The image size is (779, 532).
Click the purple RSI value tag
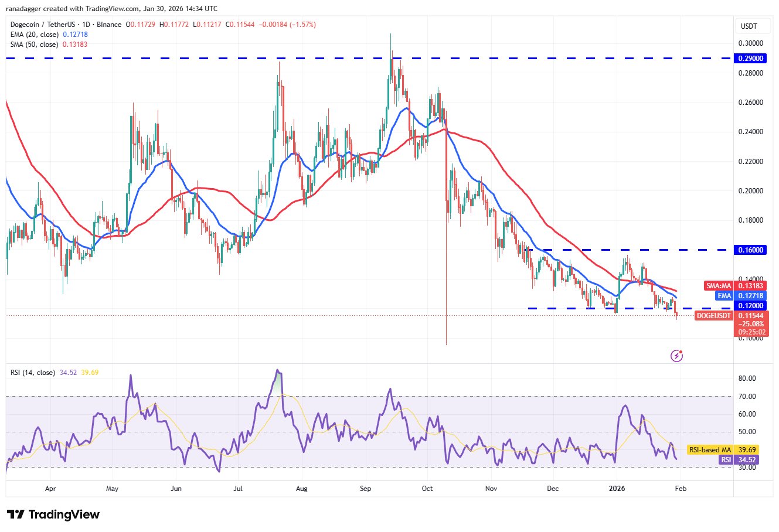726,460
